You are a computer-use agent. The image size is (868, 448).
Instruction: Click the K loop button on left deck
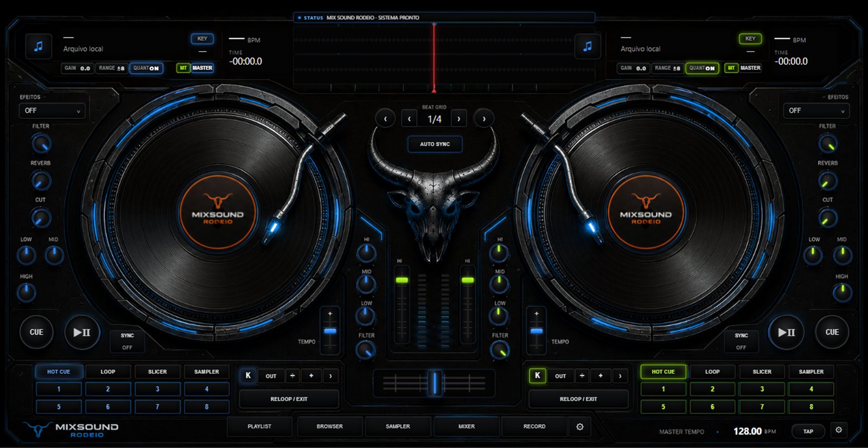(248, 375)
